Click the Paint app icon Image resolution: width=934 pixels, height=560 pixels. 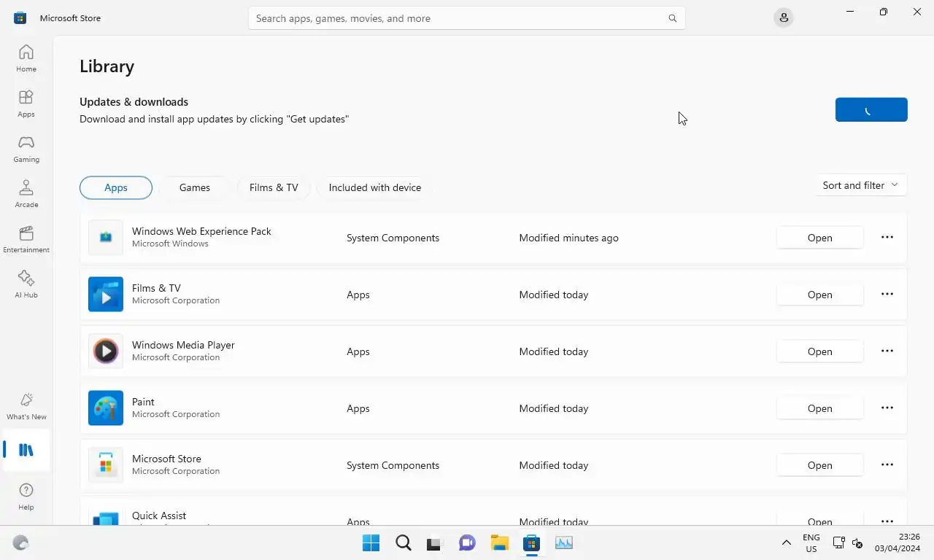click(106, 408)
